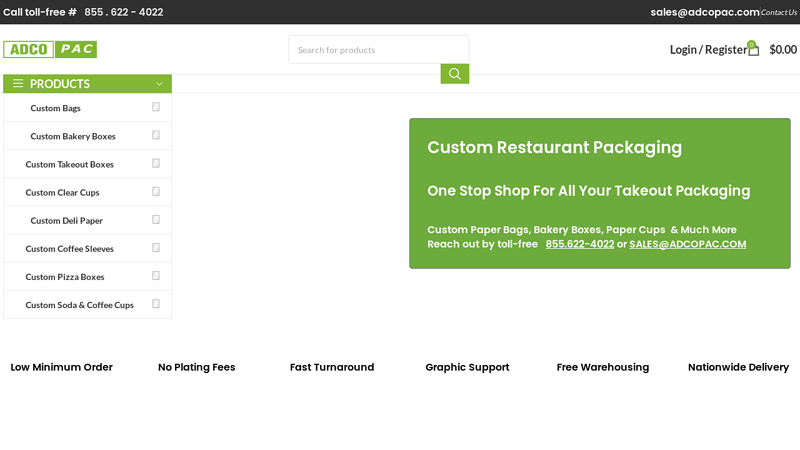This screenshot has width=800, height=450.
Task: Collapse the PRODUCTS menu chevron
Action: 159,84
